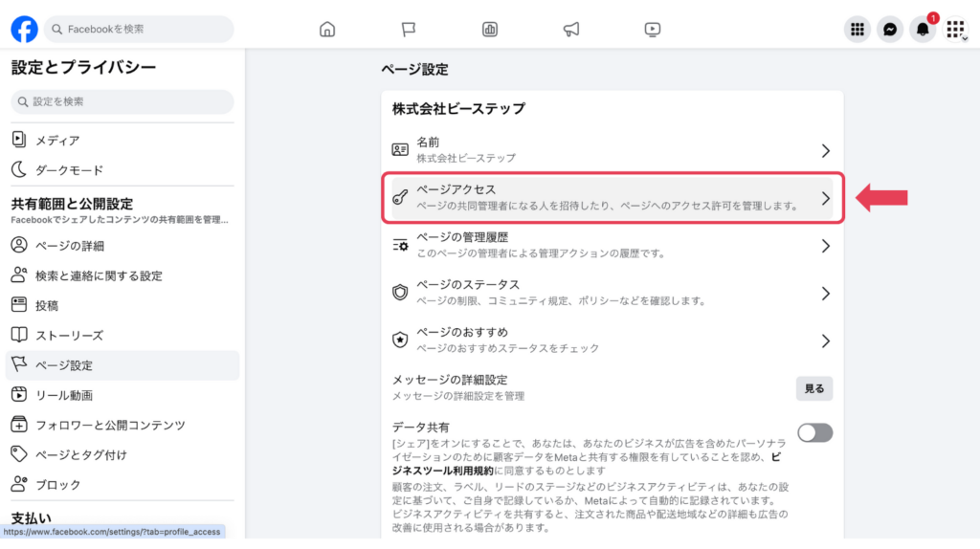Click the Facebookを検索 search field
Viewport: 980px width, 549px height.
point(139,29)
